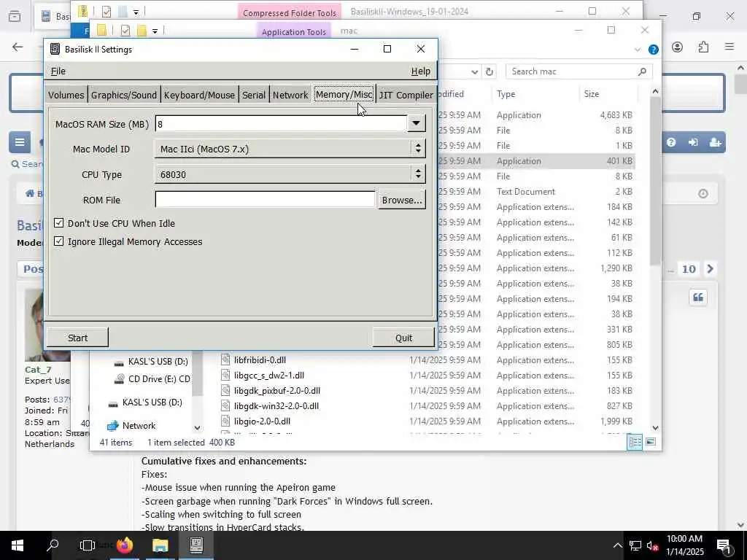Click the Explorer refresh icon

tap(489, 71)
